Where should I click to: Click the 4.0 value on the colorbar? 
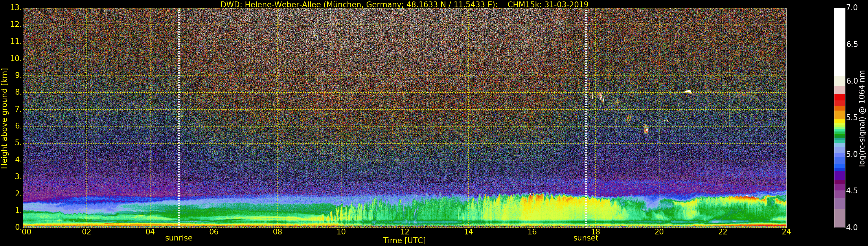[852, 227]
